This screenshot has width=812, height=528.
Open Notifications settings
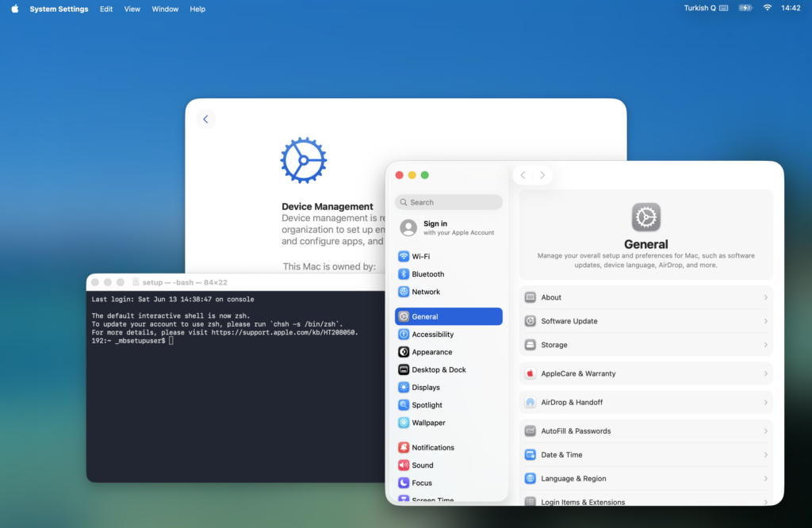(449, 447)
